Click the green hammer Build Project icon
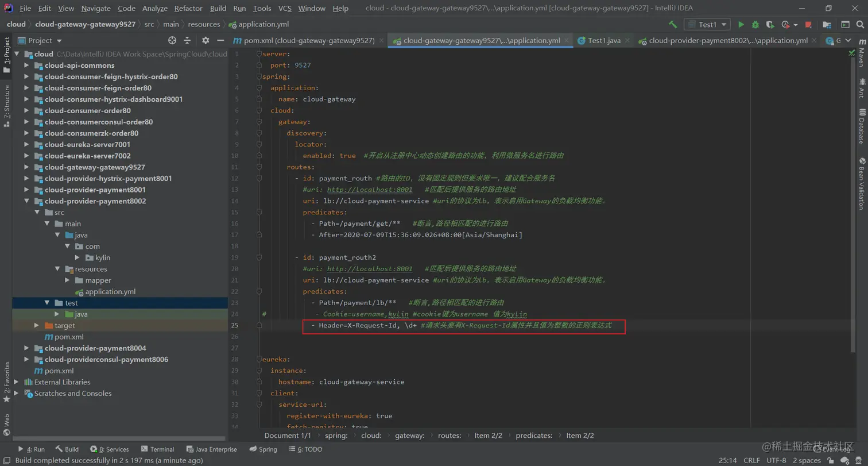 pyautogui.click(x=673, y=25)
